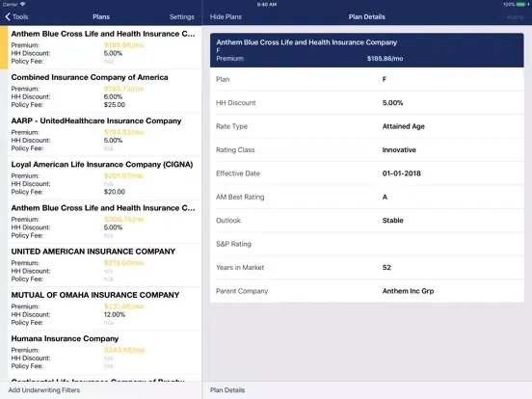The image size is (532, 399).
Task: Click the Plan row value F
Action: pos(385,79)
